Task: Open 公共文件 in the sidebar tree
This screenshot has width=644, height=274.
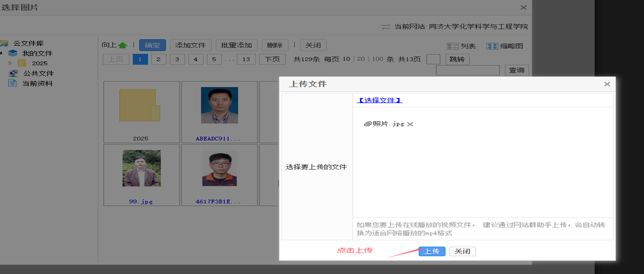Action: (38, 73)
